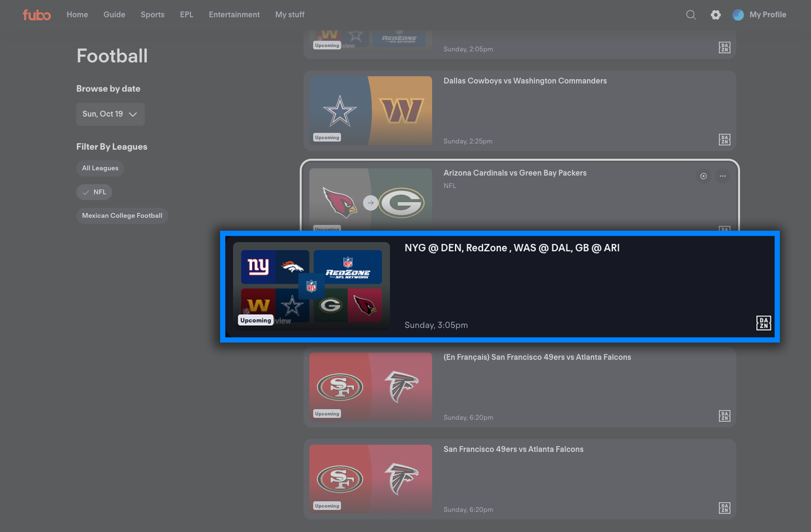
Task: Click record icon on Cardinals vs Packers card
Action: click(704, 176)
